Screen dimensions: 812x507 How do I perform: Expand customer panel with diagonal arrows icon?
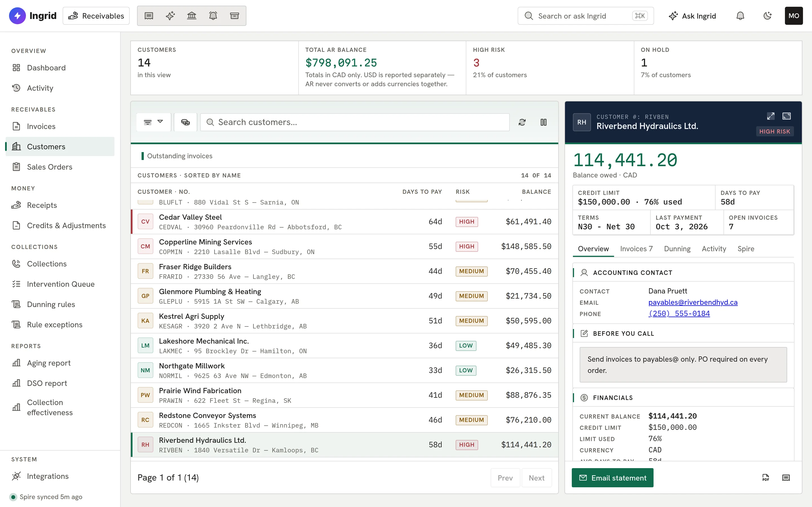[x=771, y=116]
